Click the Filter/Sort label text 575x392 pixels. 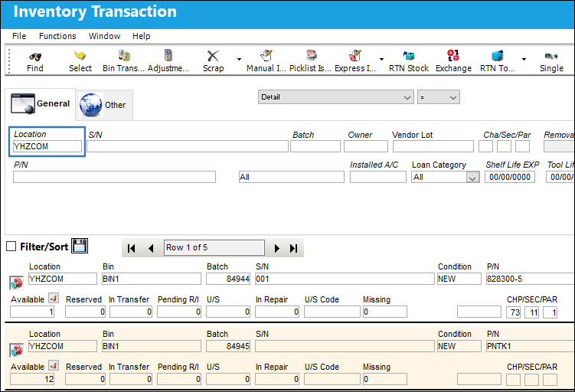[44, 247]
